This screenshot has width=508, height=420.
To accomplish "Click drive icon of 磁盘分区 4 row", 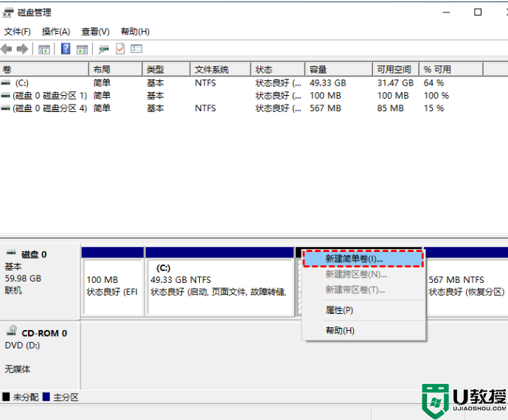I will [x=5, y=108].
